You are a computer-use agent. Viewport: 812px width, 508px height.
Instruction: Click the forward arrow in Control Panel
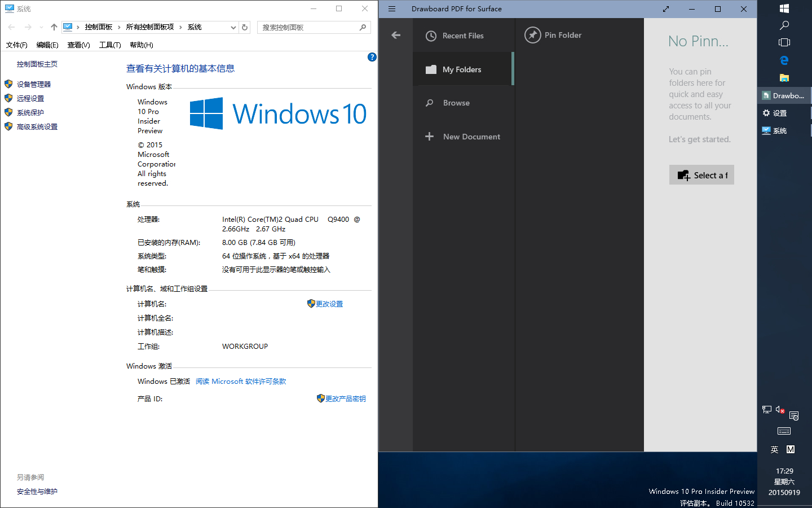(x=28, y=27)
